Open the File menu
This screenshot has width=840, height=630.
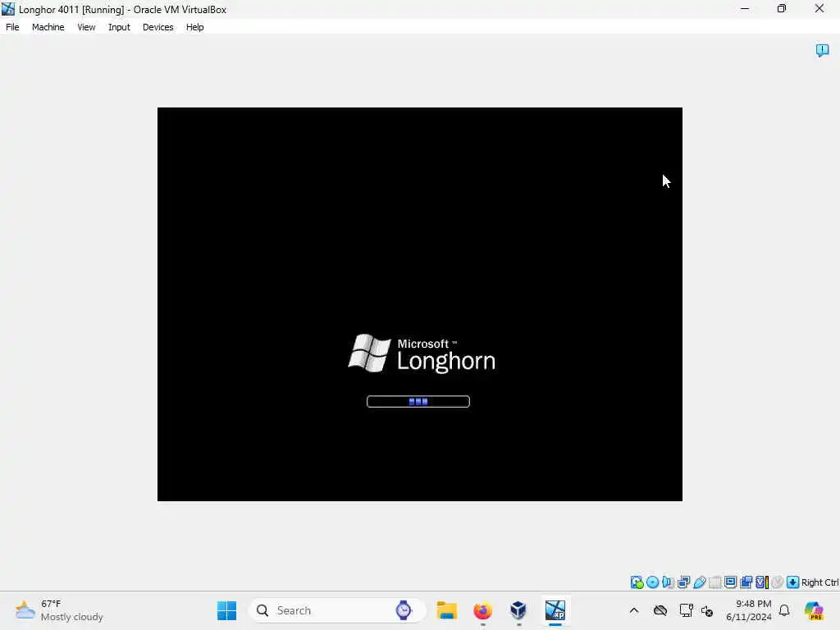click(12, 27)
